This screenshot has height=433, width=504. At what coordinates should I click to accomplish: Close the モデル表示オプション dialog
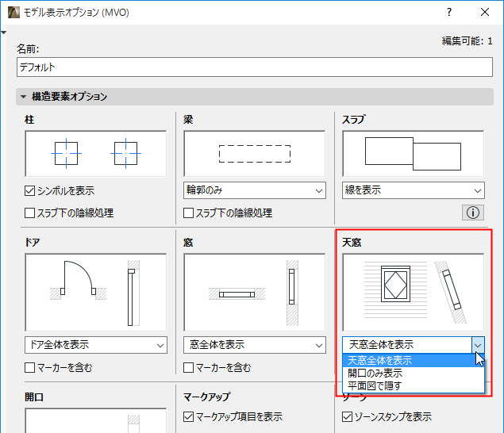(485, 12)
